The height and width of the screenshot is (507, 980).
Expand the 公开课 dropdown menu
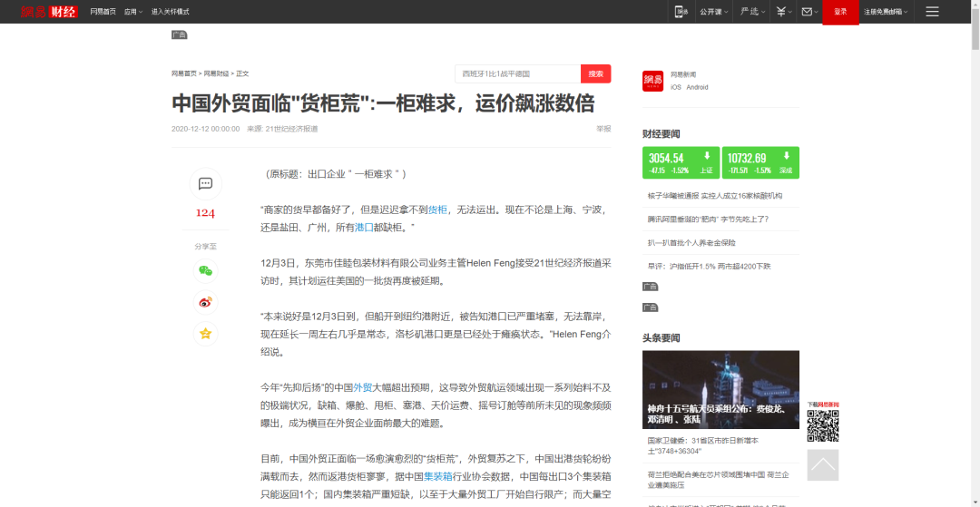pos(713,12)
